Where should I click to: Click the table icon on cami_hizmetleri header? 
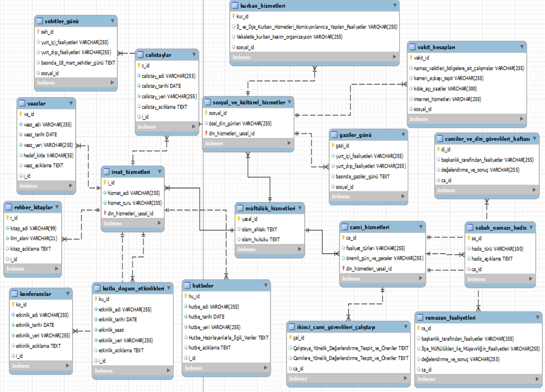coord(345,227)
